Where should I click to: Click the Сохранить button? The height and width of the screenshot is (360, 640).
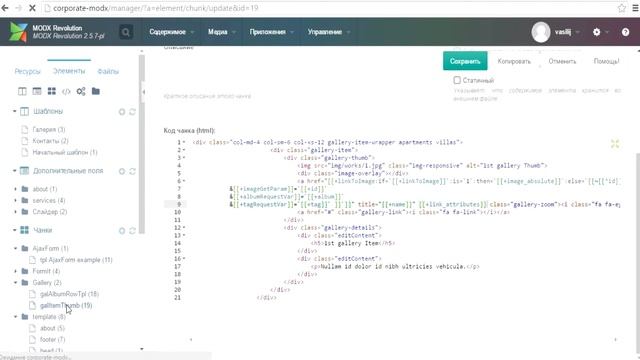click(x=465, y=61)
